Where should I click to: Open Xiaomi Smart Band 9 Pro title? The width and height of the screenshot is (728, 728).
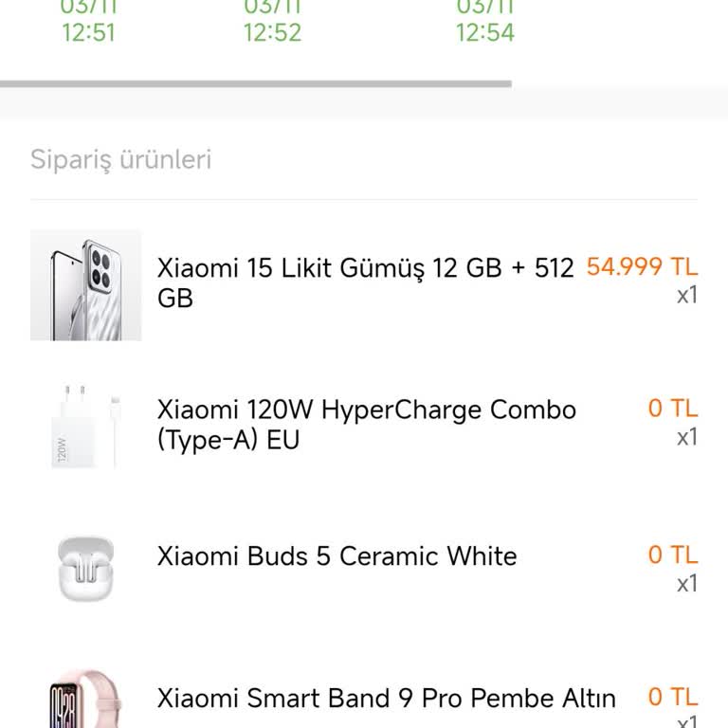[386, 699]
